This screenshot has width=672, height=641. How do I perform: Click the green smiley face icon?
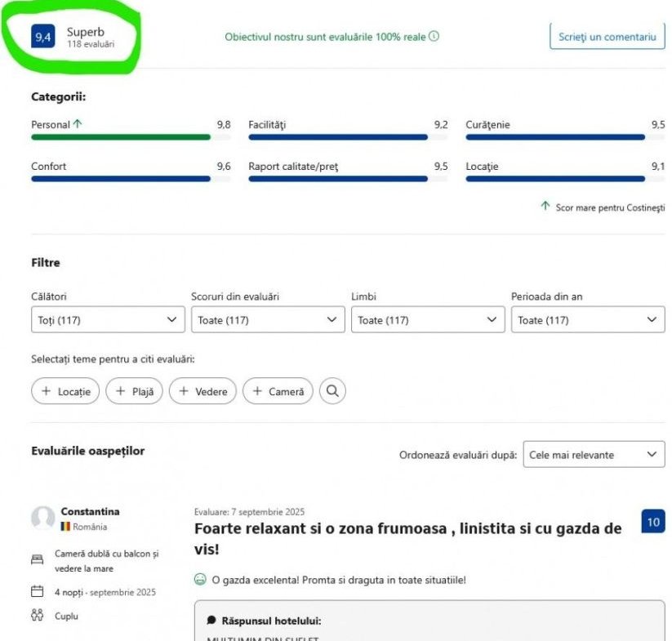[200, 580]
